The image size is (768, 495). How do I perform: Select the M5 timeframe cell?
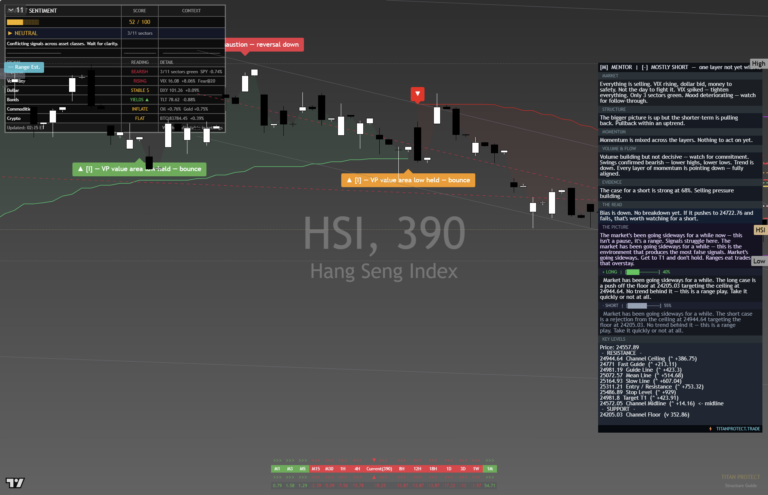pos(302,469)
